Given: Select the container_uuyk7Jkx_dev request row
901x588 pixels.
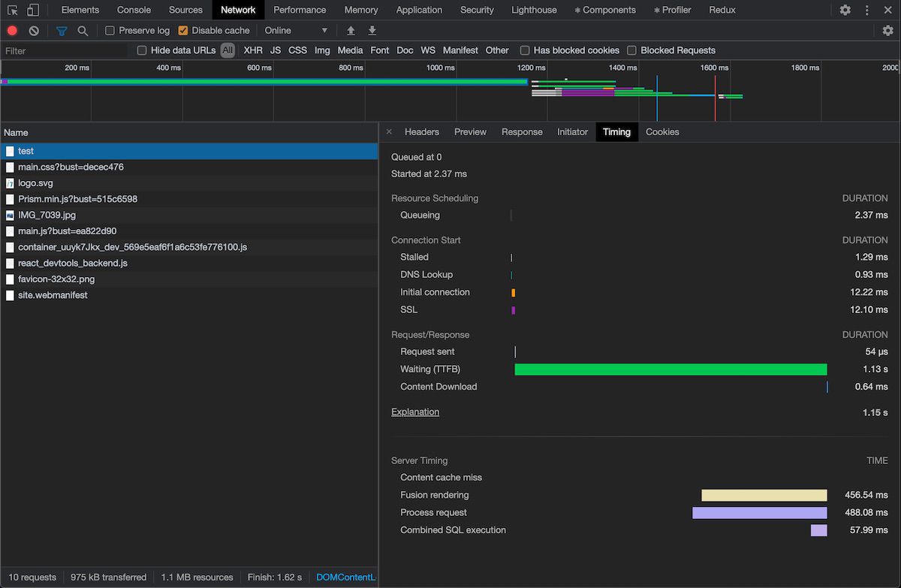Looking at the screenshot, I should (x=188, y=247).
